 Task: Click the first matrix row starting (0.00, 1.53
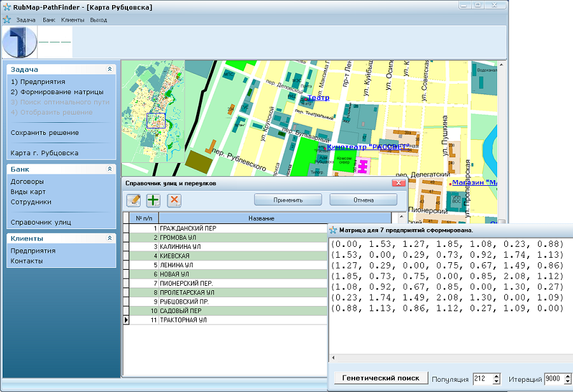point(448,244)
